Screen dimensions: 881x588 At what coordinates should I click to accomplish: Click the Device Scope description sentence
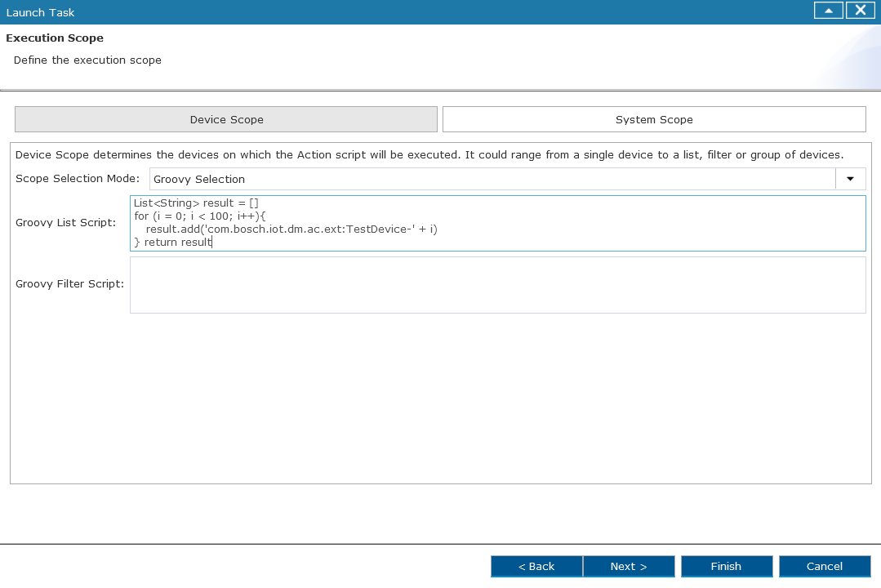click(429, 154)
